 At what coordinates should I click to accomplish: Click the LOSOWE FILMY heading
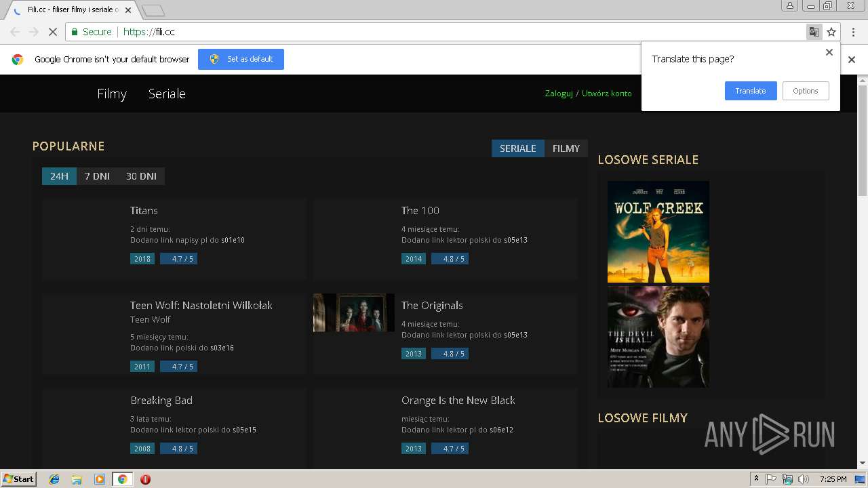coord(642,418)
